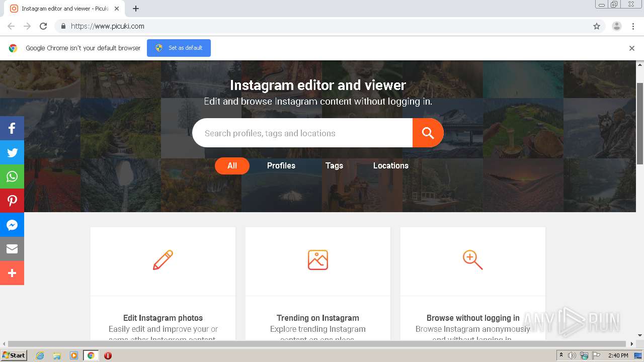Click the system clock showing 2:40 PM
This screenshot has width=644, height=362.
tap(618, 355)
